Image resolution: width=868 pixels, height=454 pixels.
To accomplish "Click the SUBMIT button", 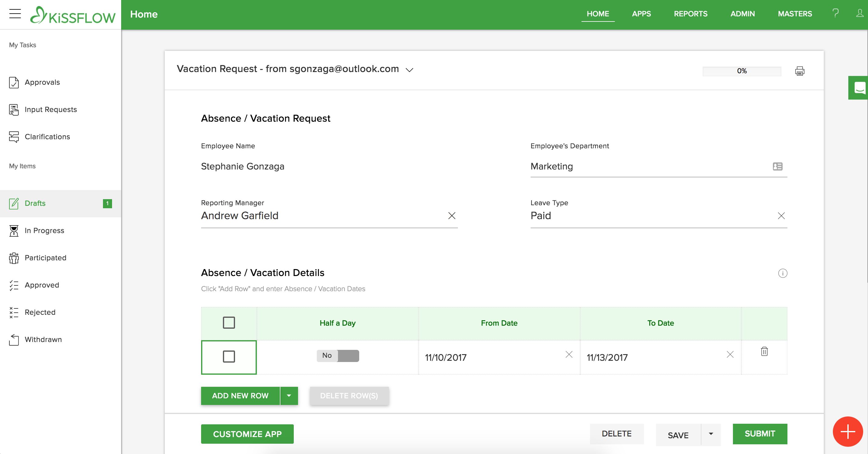I will (x=760, y=434).
